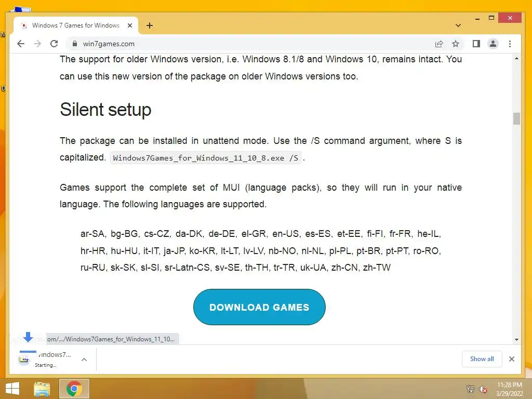This screenshot has width=532, height=399.
Task: Open Chrome three-dot menu
Action: (x=510, y=44)
